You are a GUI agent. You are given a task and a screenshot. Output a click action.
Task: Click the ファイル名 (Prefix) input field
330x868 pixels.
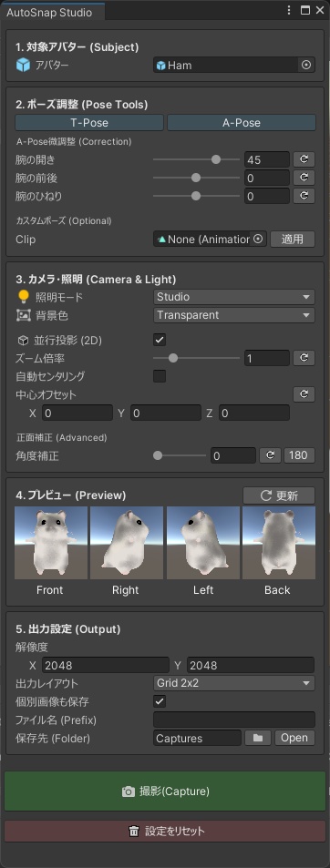coord(234,720)
